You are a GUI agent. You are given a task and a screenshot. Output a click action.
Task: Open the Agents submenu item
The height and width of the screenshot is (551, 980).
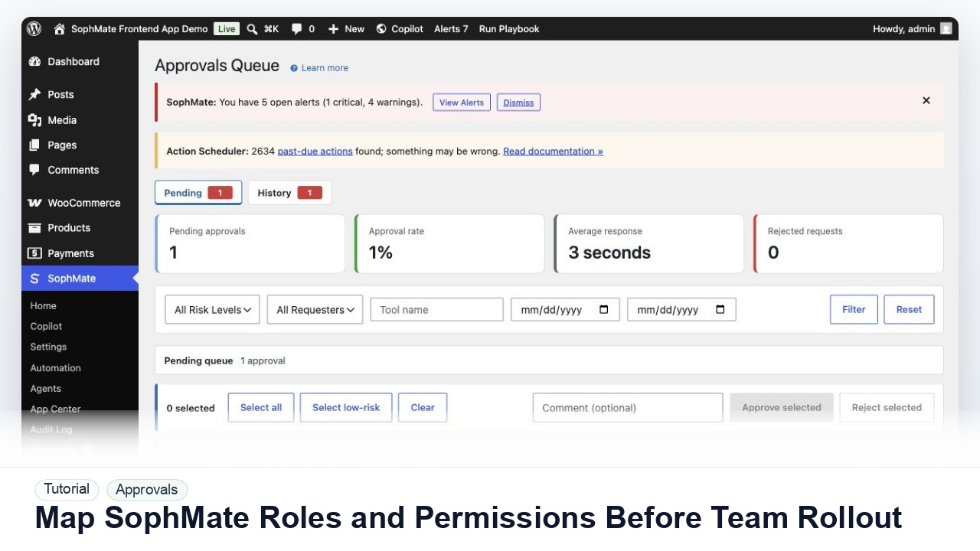[x=46, y=388]
